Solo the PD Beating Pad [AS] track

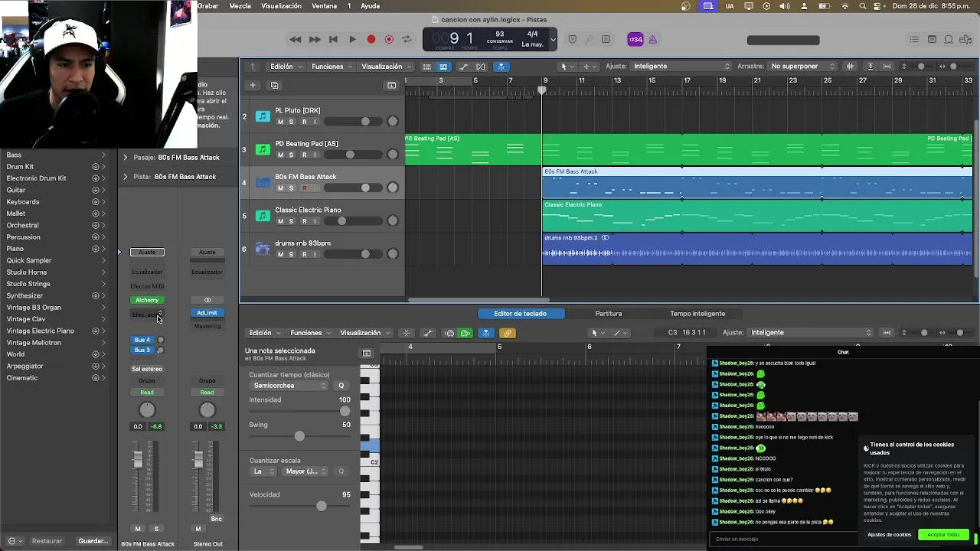tap(291, 155)
